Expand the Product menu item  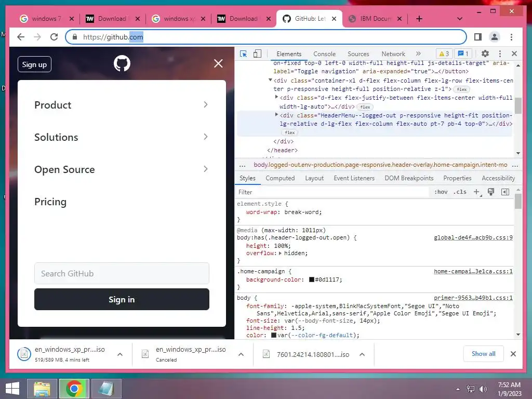(x=122, y=105)
